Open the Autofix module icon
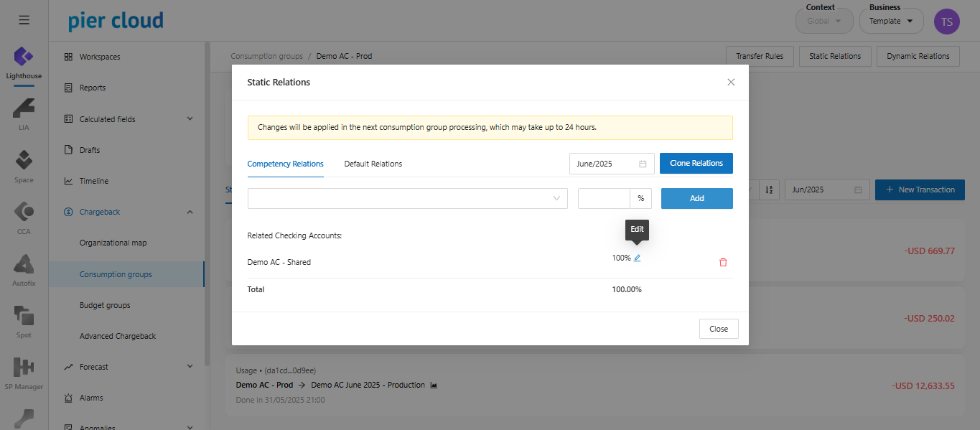Viewport: 980px width, 430px height. point(24,268)
